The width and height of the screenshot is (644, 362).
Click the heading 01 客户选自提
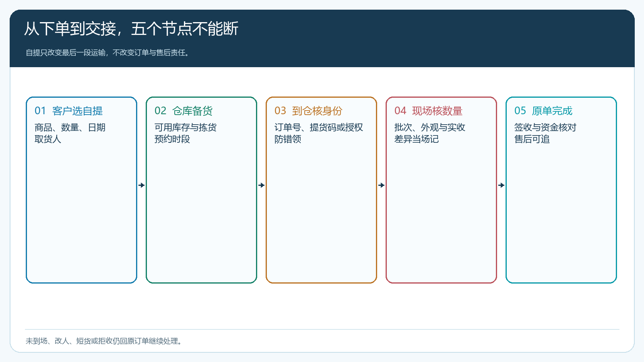[x=68, y=111]
